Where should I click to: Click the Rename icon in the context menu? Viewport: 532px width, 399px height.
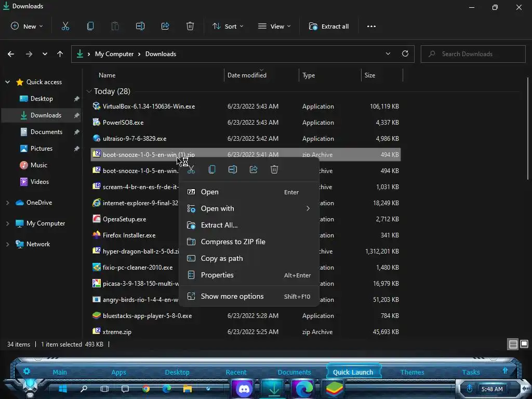coord(233,169)
